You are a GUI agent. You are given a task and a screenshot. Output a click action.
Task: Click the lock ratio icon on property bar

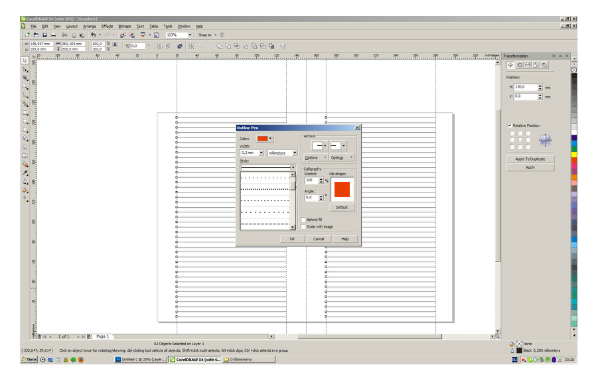[115, 45]
